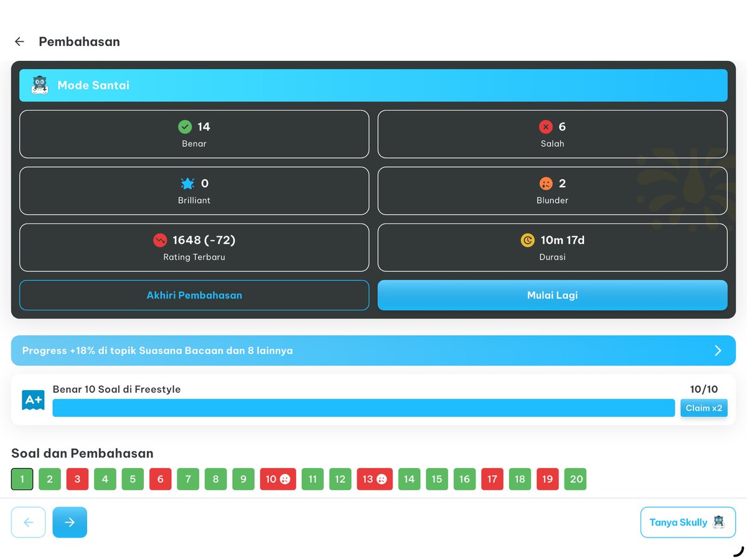Click Akhiri Pembahasan button

tap(194, 295)
